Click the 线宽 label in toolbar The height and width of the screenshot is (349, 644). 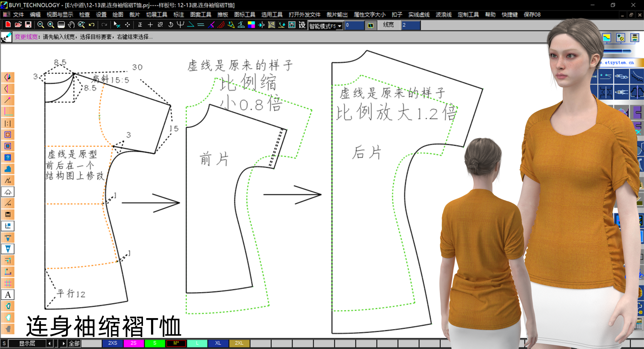[388, 25]
